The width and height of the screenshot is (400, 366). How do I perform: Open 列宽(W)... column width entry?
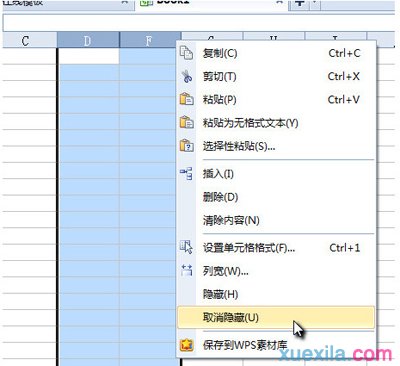click(x=276, y=271)
